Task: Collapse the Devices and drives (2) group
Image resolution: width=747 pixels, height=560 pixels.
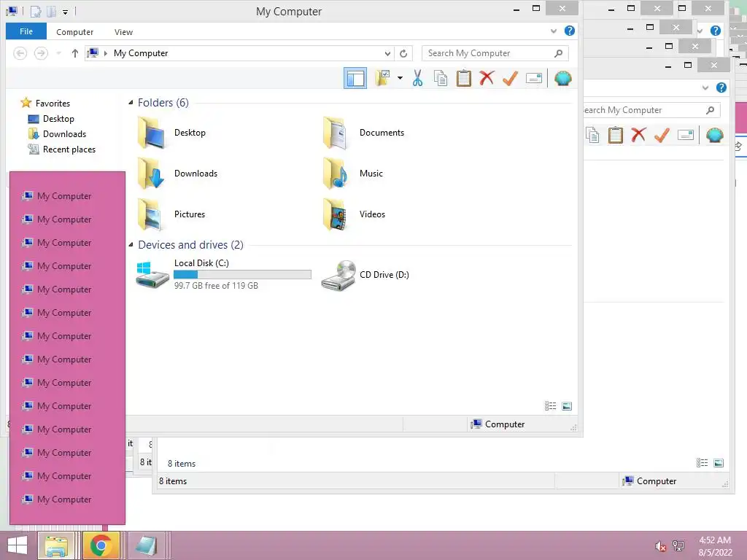Action: [x=131, y=245]
